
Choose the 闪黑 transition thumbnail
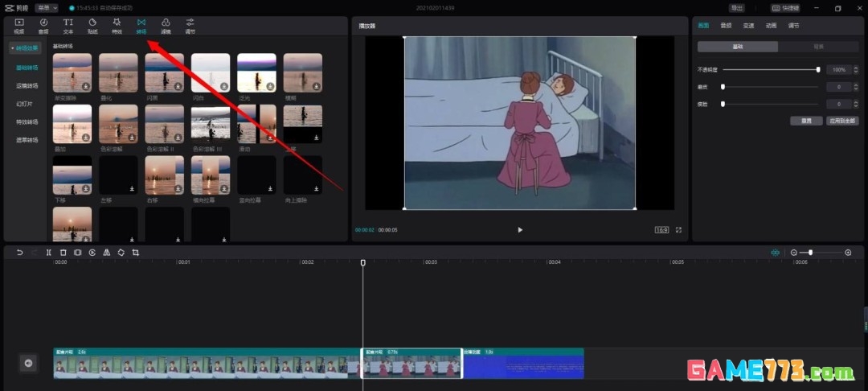[x=165, y=72]
